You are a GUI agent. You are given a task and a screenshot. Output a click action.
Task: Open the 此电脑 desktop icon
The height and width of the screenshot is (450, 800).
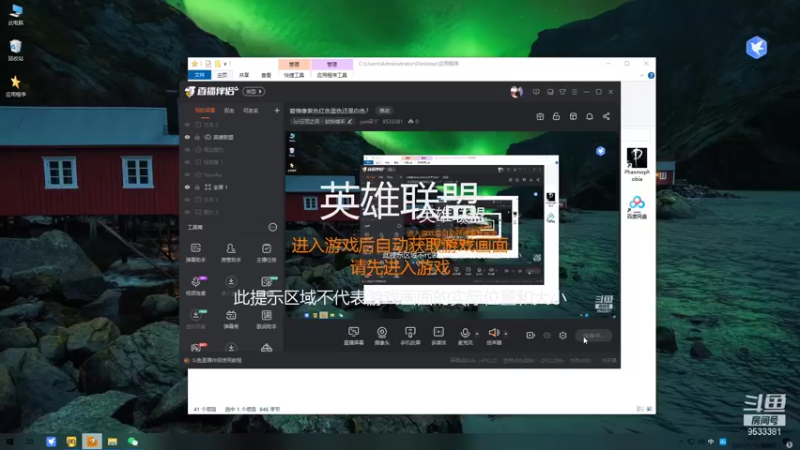[x=16, y=14]
